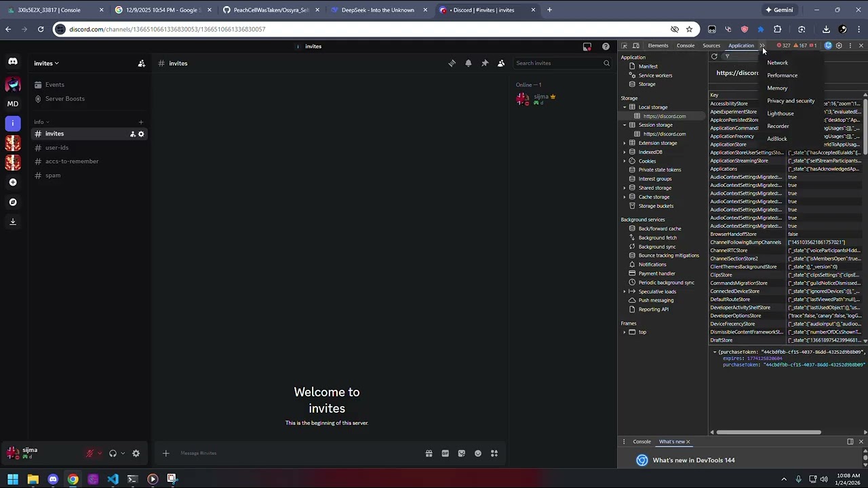Collapse Session storage tree node

click(625, 125)
